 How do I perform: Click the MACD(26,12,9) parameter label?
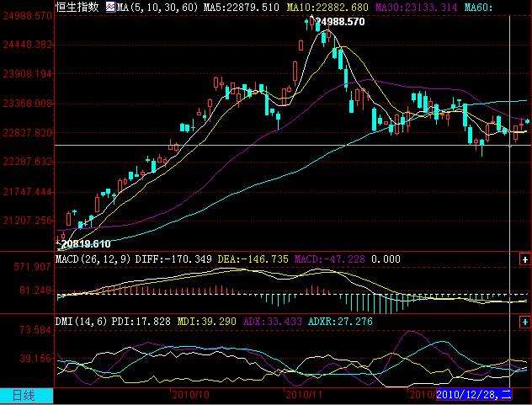coord(93,259)
